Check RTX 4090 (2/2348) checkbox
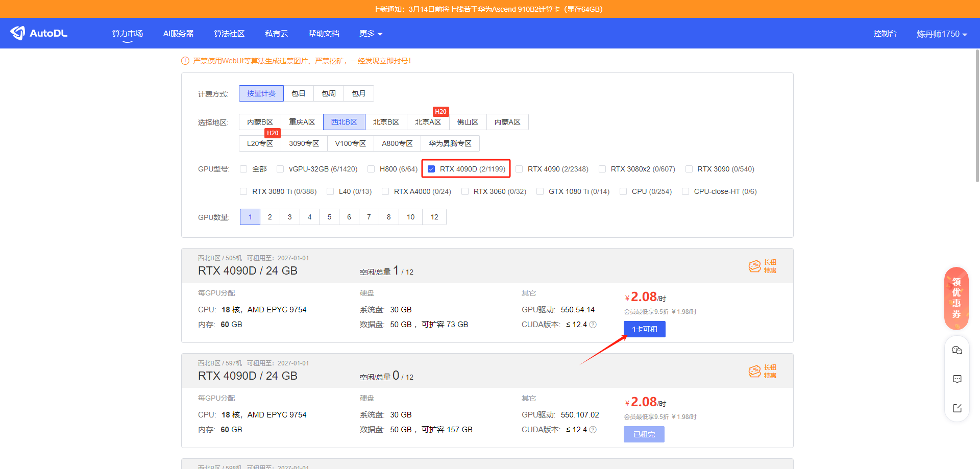980x469 pixels. pyautogui.click(x=519, y=169)
